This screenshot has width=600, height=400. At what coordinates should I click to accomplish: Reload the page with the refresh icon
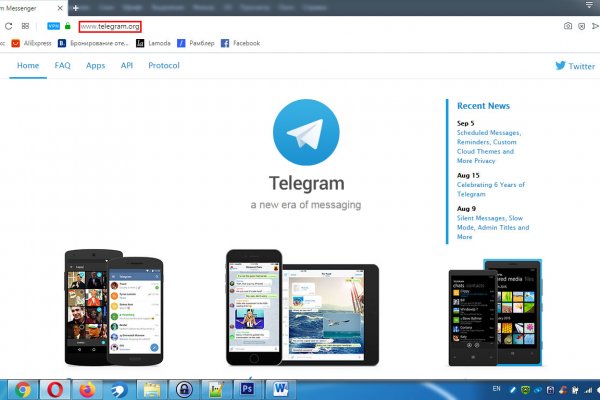point(6,25)
